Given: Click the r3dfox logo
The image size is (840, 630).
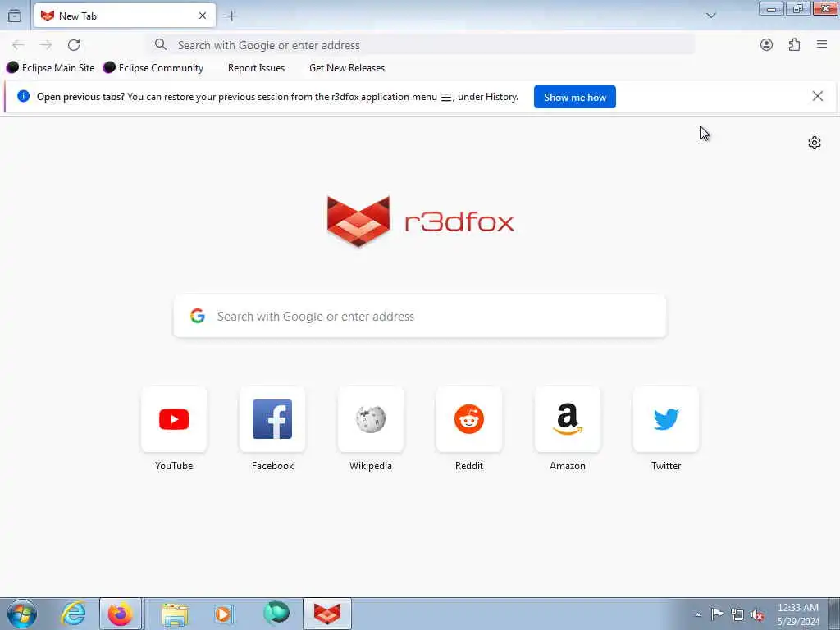Looking at the screenshot, I should tap(421, 221).
